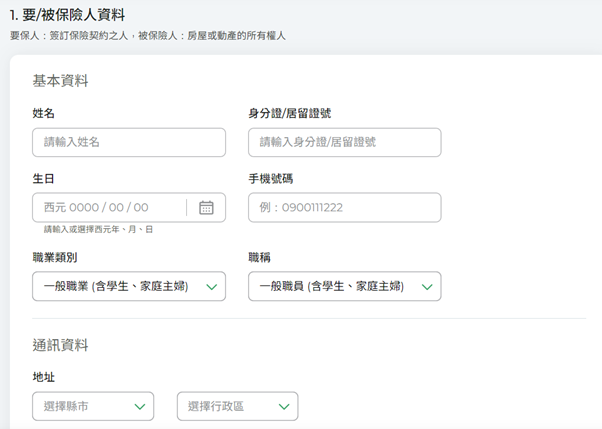
Task: Focus the 請輸入姓名 name input field
Action: 129,143
